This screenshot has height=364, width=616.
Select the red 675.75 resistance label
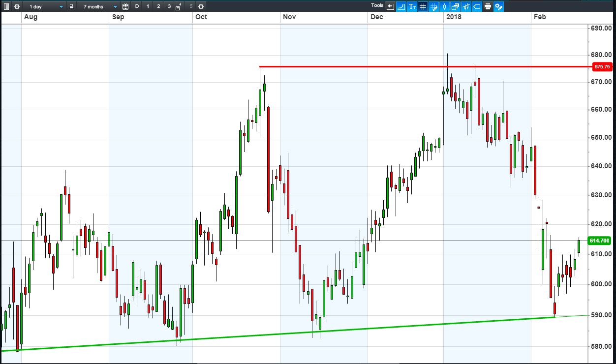pyautogui.click(x=602, y=66)
